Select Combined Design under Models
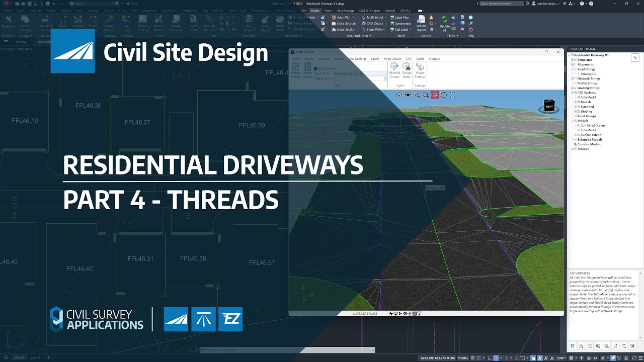 click(x=593, y=126)
